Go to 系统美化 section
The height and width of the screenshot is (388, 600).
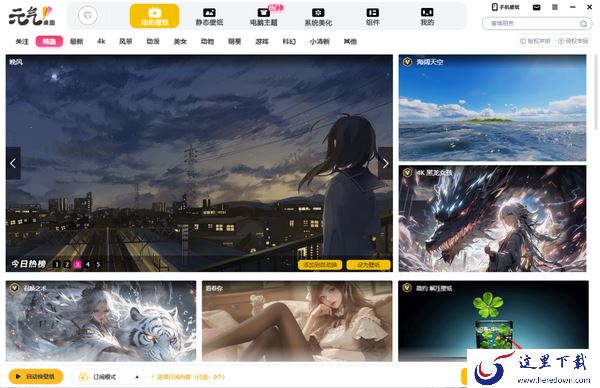pyautogui.click(x=318, y=17)
